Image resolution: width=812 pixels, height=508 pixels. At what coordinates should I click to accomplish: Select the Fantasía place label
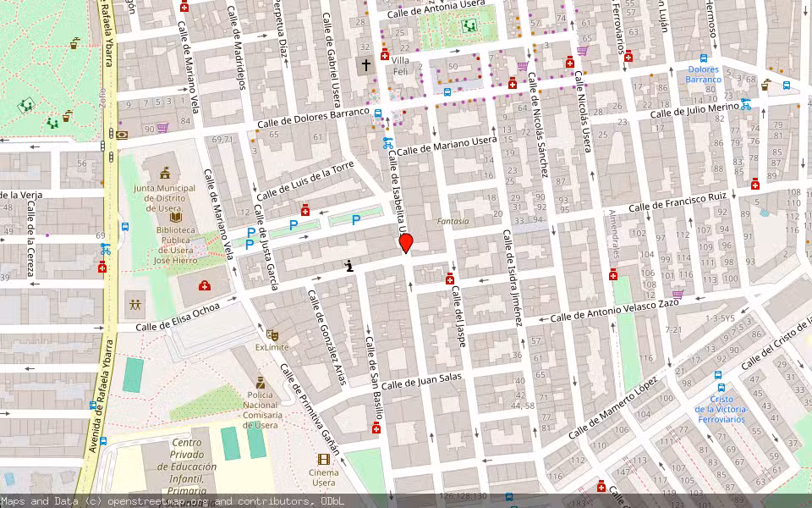453,221
